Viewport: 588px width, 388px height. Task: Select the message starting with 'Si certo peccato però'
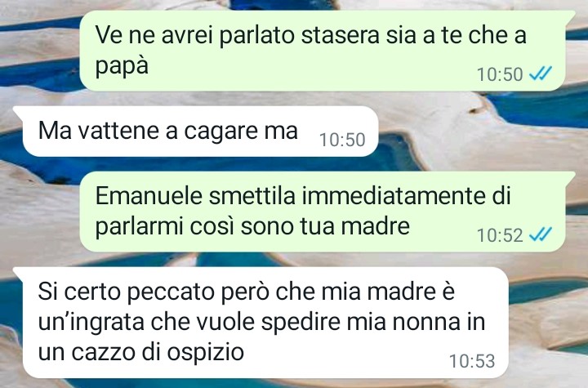261,323
